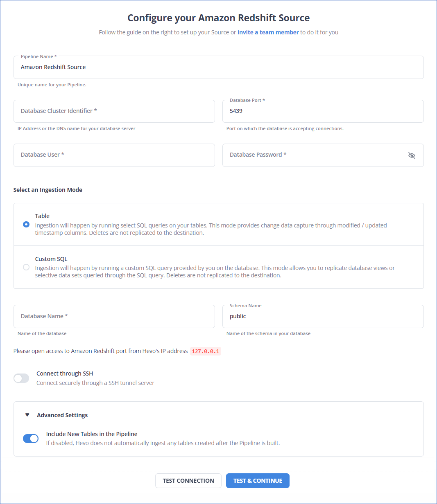
Task: Click the Custom SQL option description
Action: (x=215, y=272)
